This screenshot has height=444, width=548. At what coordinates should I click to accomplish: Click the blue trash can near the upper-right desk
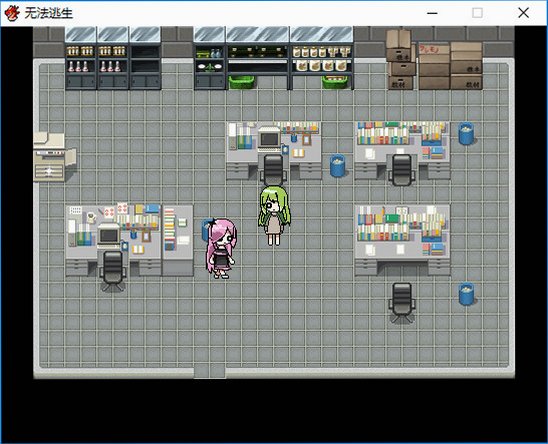(466, 133)
